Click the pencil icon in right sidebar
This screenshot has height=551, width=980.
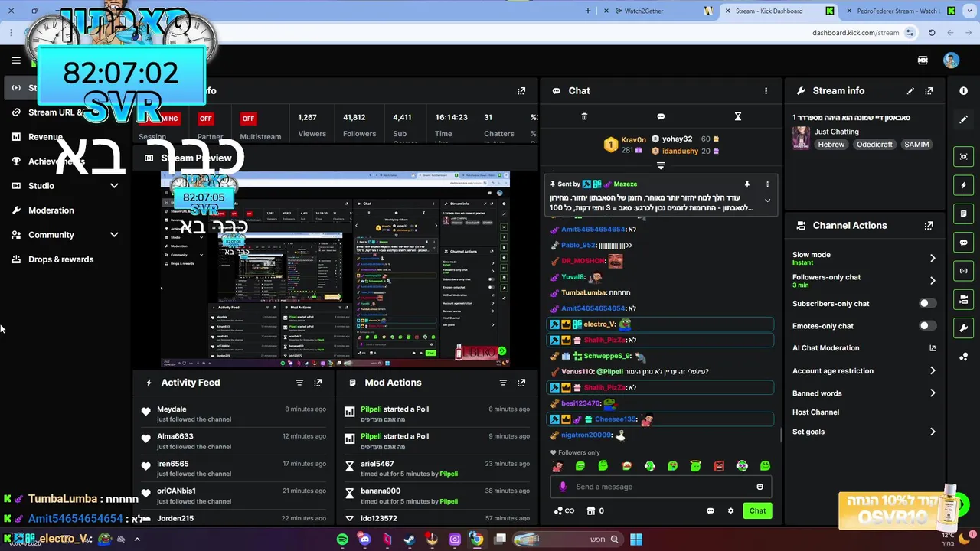(963, 119)
